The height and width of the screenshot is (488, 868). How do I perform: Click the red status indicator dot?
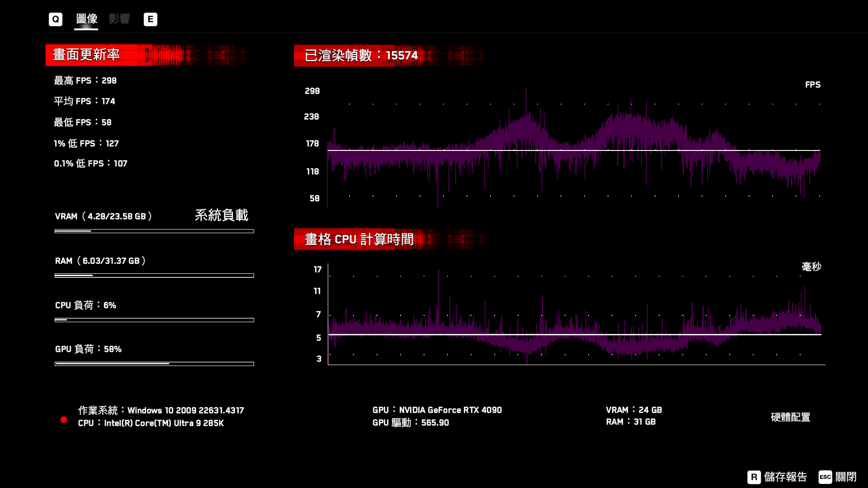click(64, 420)
